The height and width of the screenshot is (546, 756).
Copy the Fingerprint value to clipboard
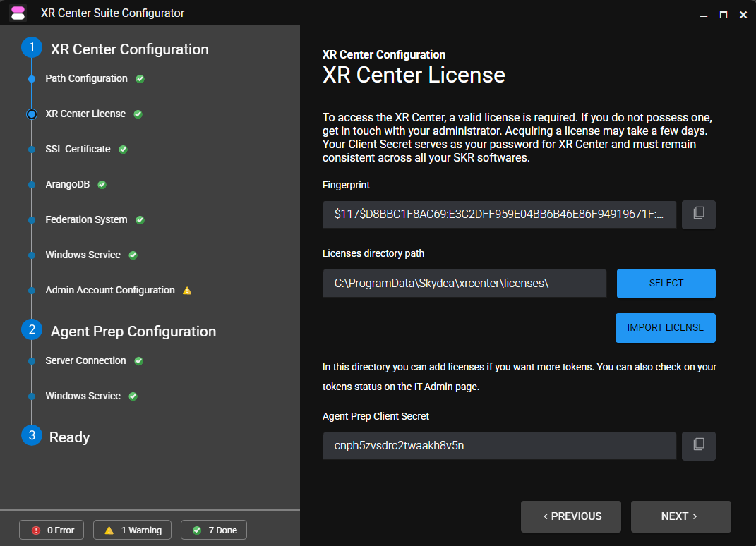699,214
